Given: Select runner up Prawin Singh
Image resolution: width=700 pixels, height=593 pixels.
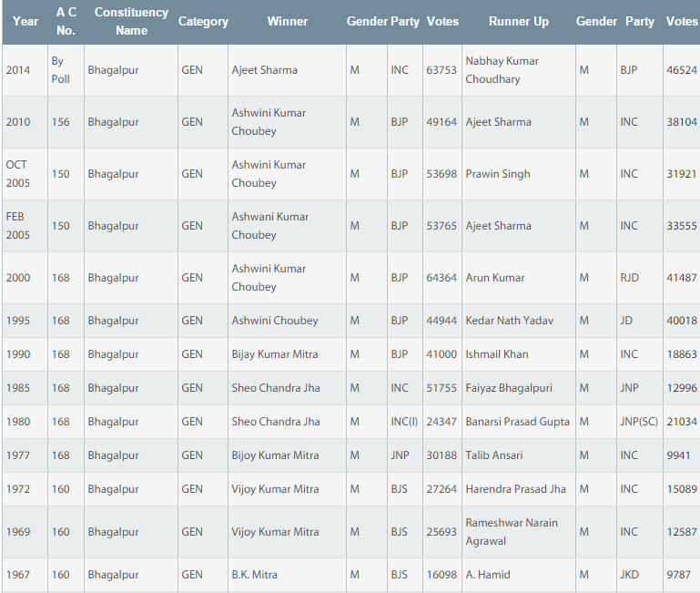Looking at the screenshot, I should 498,174.
